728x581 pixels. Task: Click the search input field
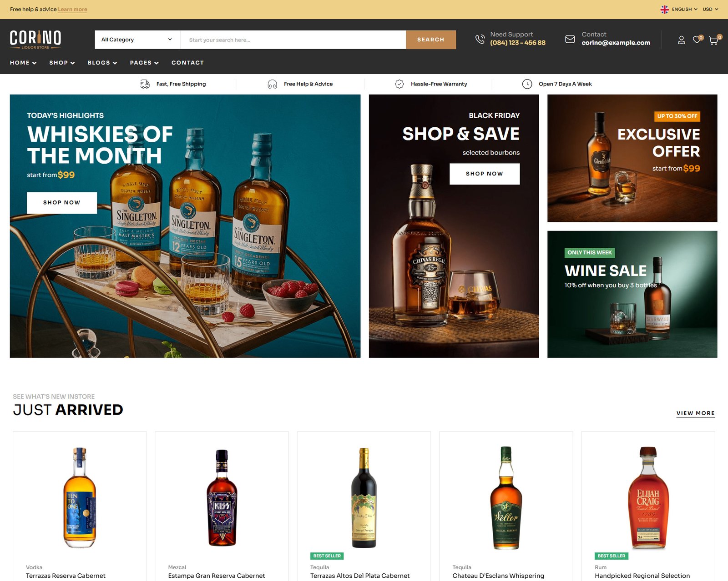tap(293, 40)
